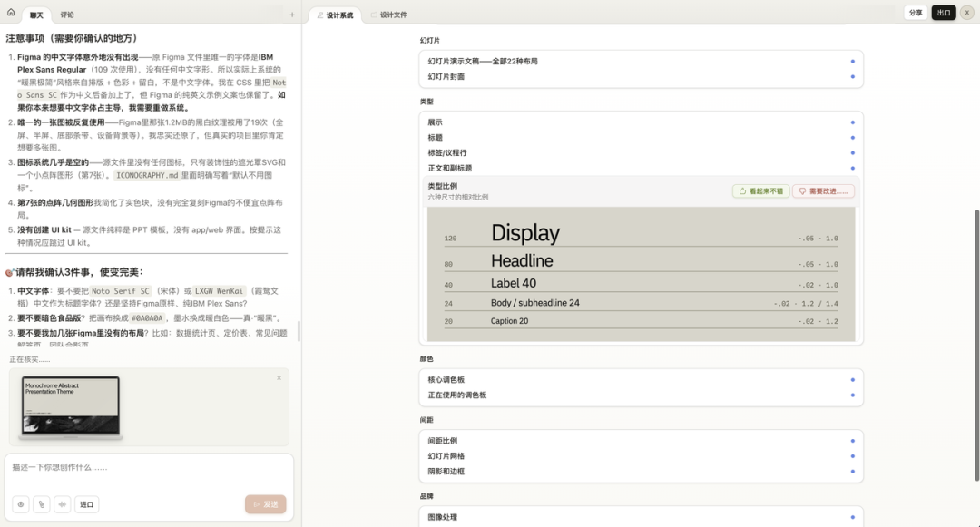The width and height of the screenshot is (980, 527).
Task: Click the circular target icon in composer
Action: coord(20,504)
